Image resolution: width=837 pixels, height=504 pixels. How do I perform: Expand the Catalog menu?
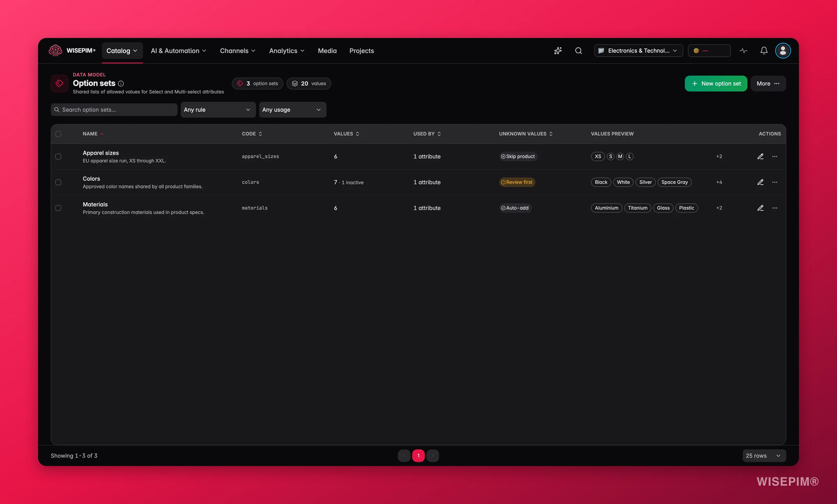(x=122, y=51)
